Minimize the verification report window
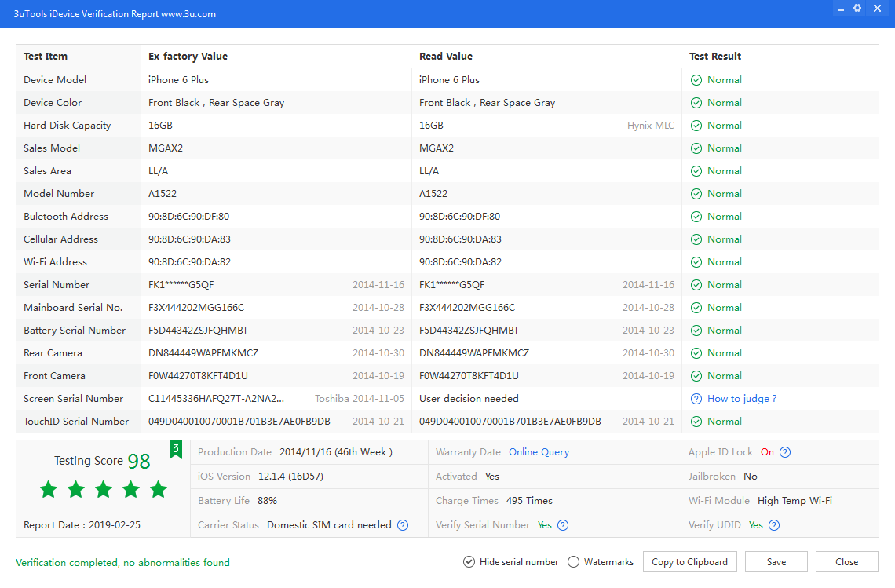This screenshot has width=895, height=588. 840,9
